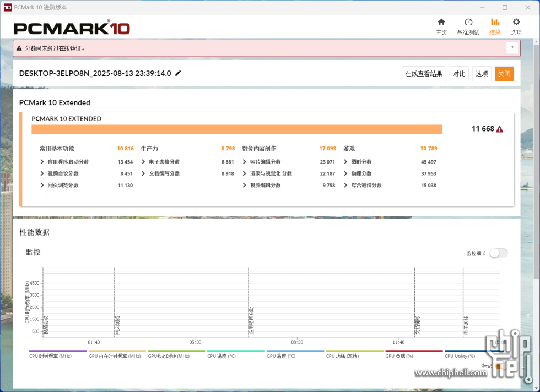
Task: Click the 物理分数 value 37 953
Action: pyautogui.click(x=429, y=173)
